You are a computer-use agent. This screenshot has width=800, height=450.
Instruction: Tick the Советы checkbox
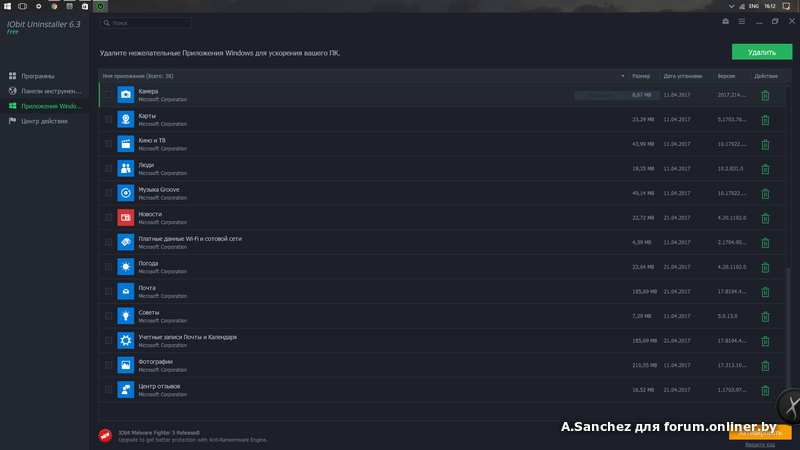109,316
